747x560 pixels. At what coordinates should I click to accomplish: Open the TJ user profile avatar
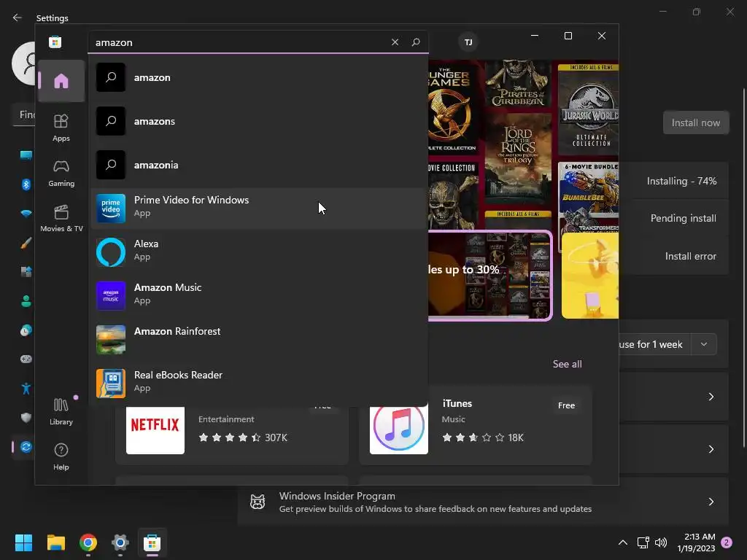(x=468, y=42)
